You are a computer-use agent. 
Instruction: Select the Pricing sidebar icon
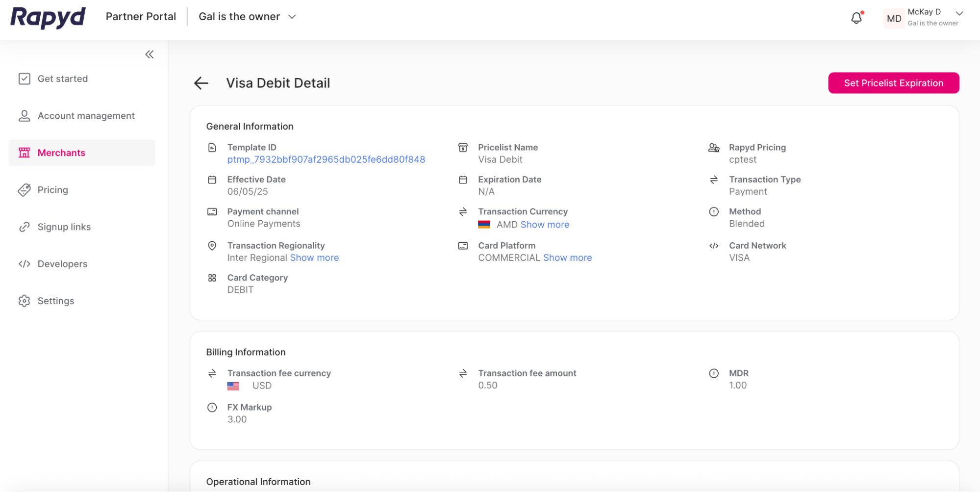(x=25, y=190)
